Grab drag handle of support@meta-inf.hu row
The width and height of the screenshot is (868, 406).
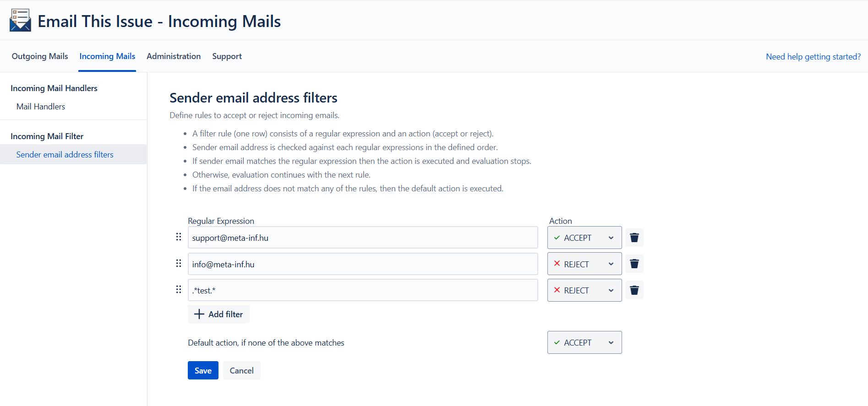(x=179, y=237)
